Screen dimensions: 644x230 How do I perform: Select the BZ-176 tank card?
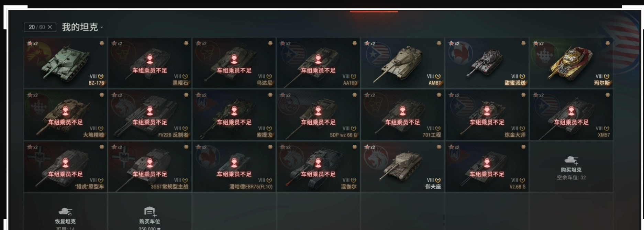point(65,63)
